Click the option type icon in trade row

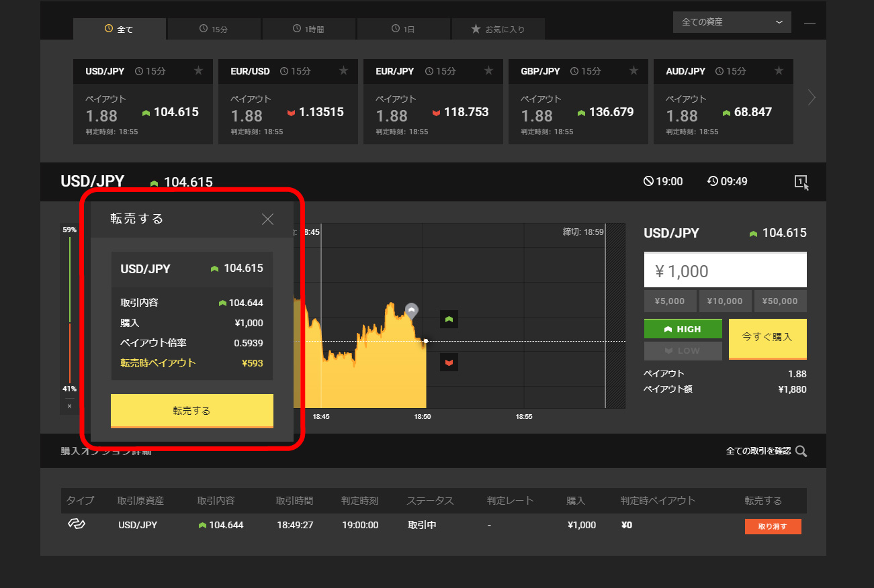[x=77, y=524]
